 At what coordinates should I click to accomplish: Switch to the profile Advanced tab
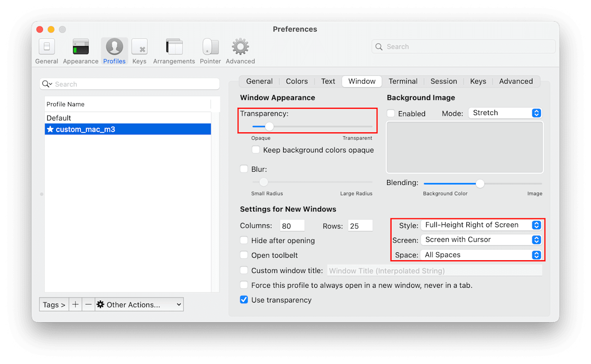point(516,81)
